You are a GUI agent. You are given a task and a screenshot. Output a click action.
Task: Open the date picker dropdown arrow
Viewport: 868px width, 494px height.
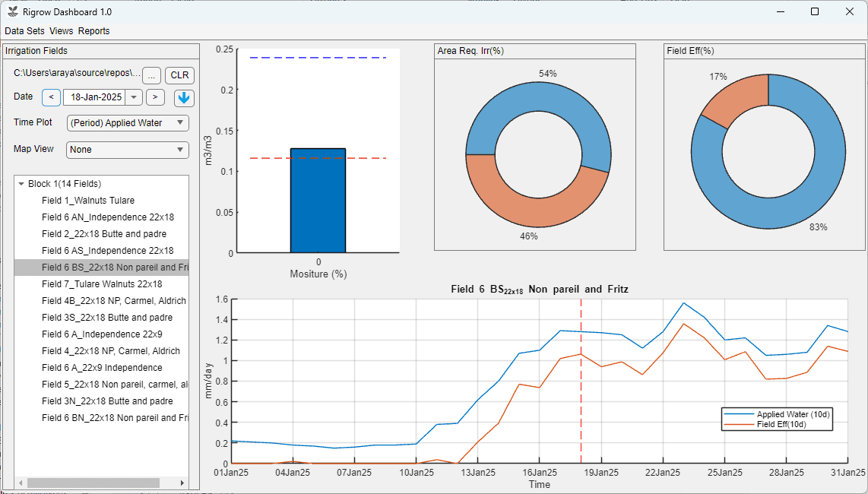(133, 97)
